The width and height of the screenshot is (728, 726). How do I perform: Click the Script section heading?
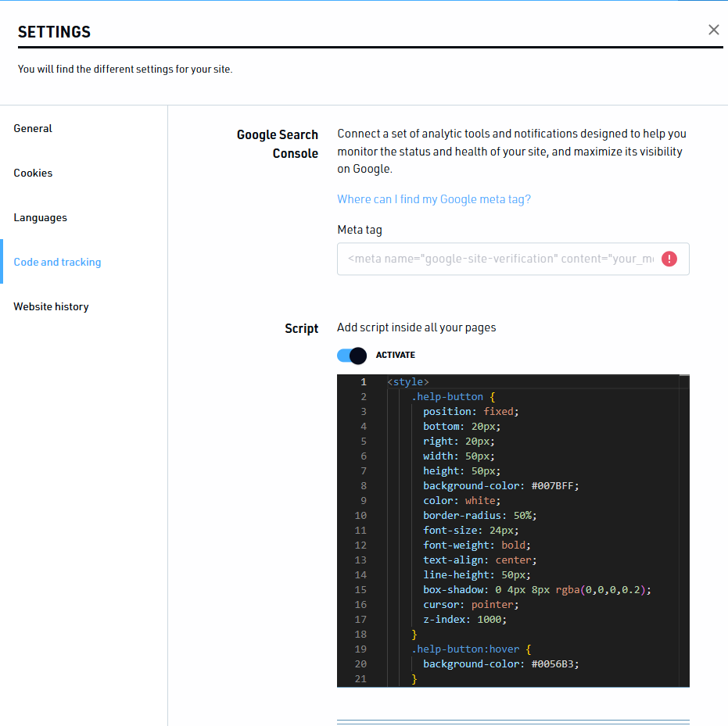301,328
